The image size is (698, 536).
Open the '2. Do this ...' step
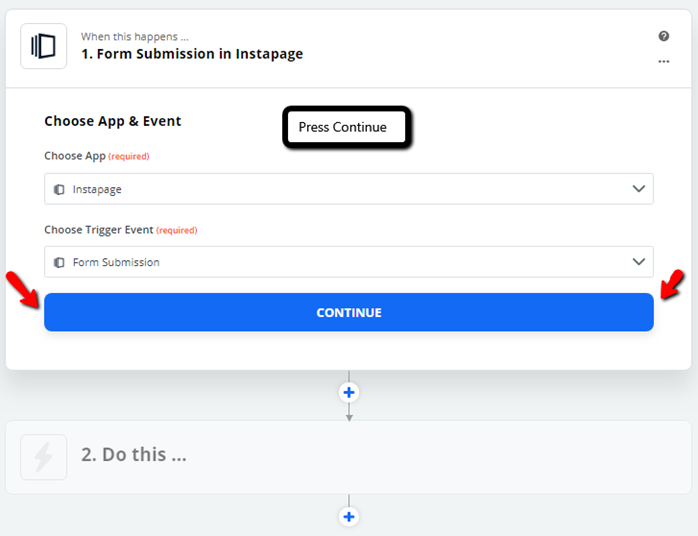(x=349, y=457)
